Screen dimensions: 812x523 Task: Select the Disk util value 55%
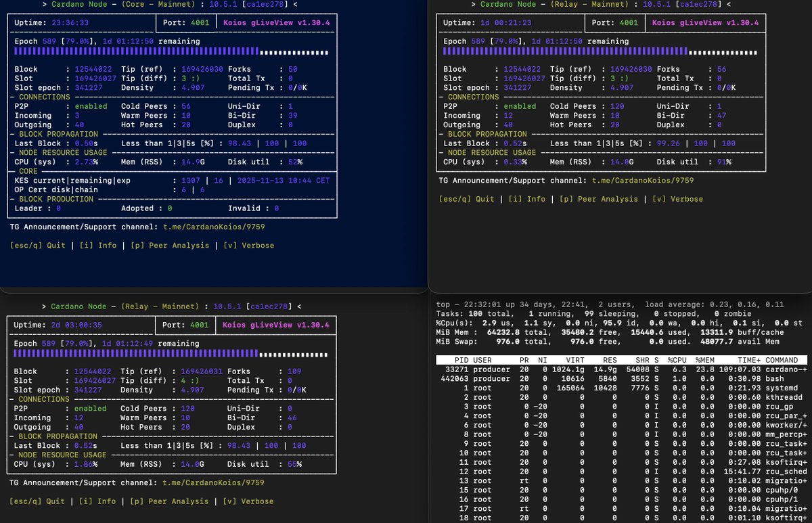pos(294,464)
